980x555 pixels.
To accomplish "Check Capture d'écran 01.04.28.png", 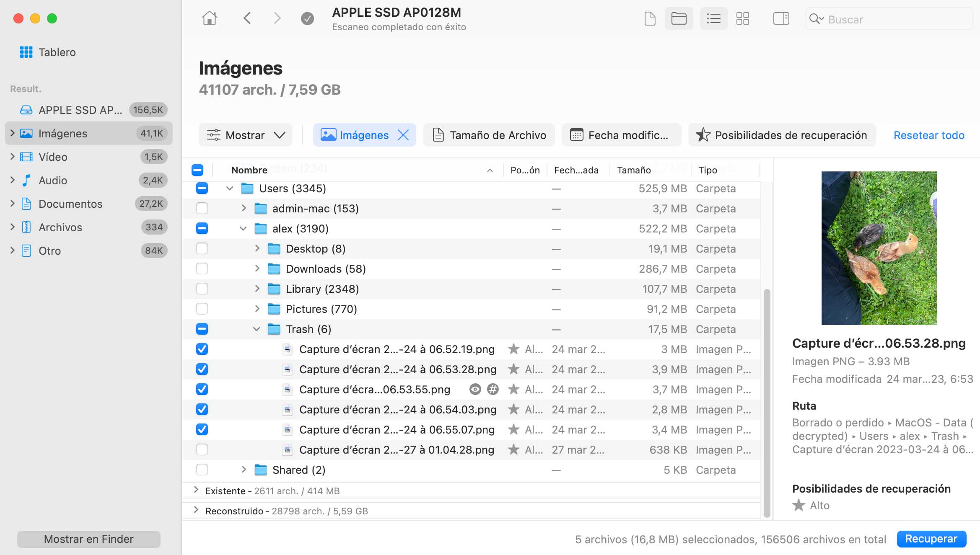I will (202, 449).
